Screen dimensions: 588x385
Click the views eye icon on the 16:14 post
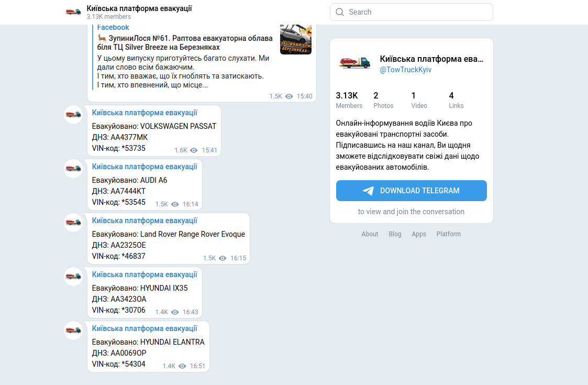pos(175,204)
